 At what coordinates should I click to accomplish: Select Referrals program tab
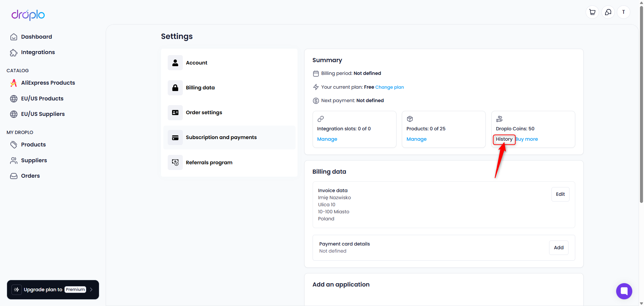pyautogui.click(x=229, y=163)
